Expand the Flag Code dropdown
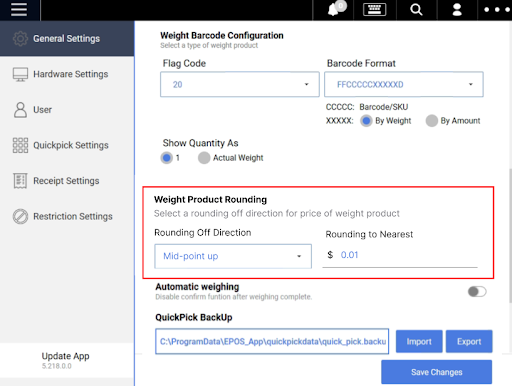This screenshot has height=386, width=512. pos(240,84)
